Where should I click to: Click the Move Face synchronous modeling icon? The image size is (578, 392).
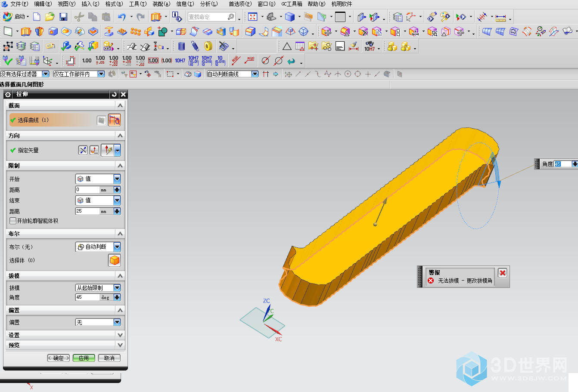click(326, 31)
